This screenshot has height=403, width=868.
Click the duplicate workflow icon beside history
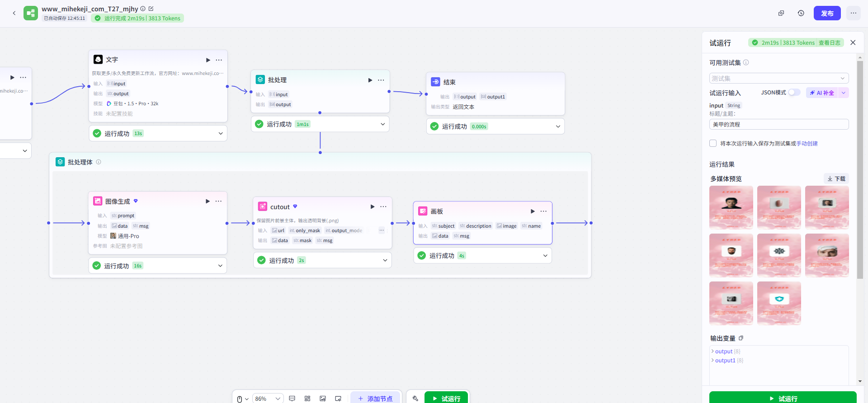pyautogui.click(x=781, y=13)
